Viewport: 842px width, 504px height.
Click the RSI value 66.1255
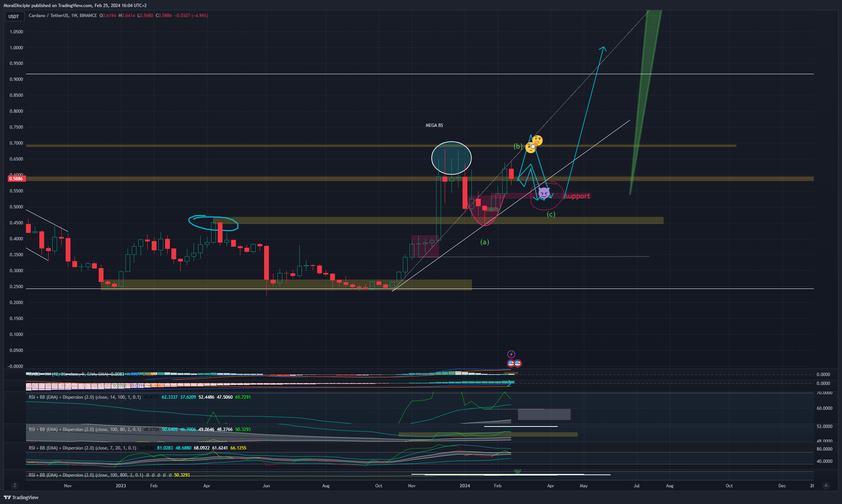239,448
